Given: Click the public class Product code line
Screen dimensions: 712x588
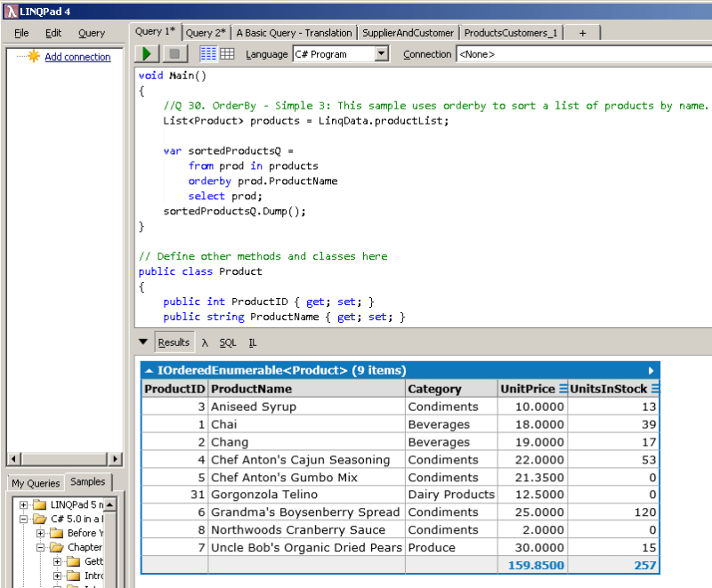Looking at the screenshot, I should 200,271.
